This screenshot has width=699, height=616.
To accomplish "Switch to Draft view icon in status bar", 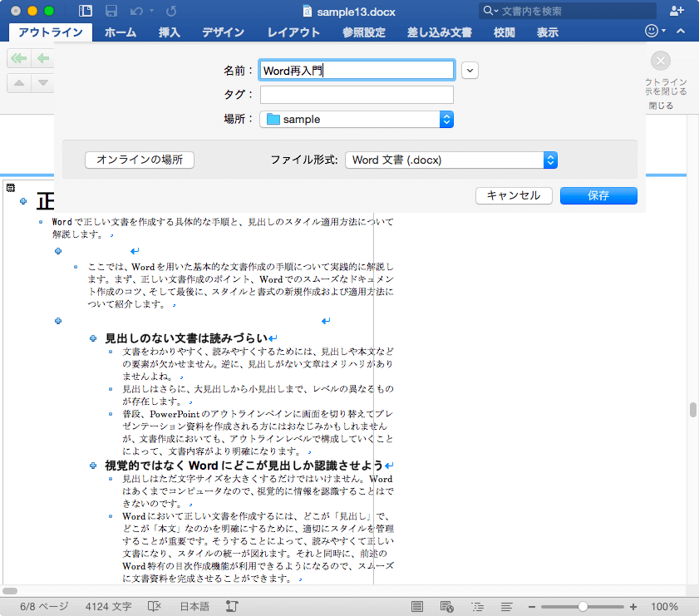I will (506, 607).
